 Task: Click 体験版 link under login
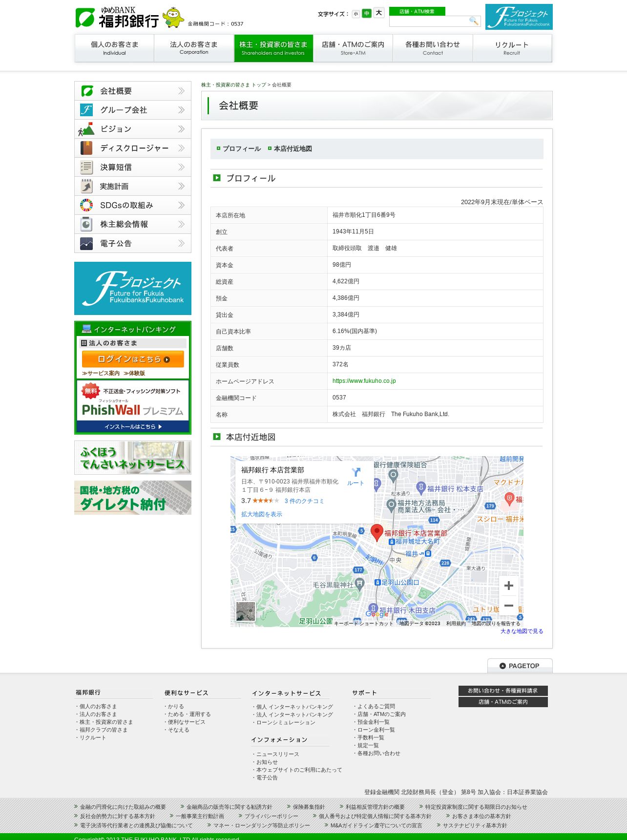tap(134, 373)
